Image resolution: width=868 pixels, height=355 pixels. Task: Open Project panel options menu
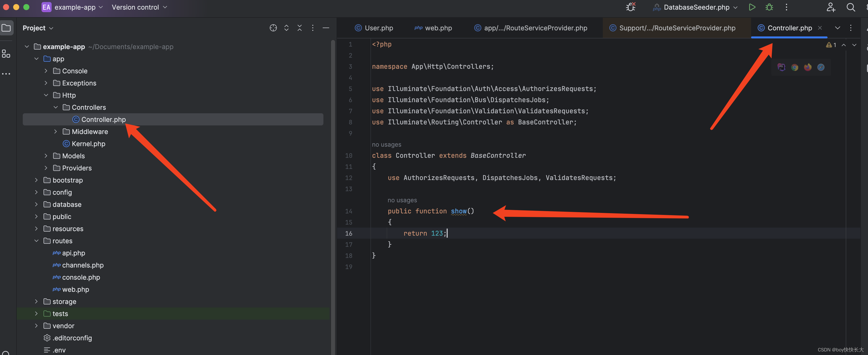tap(313, 28)
